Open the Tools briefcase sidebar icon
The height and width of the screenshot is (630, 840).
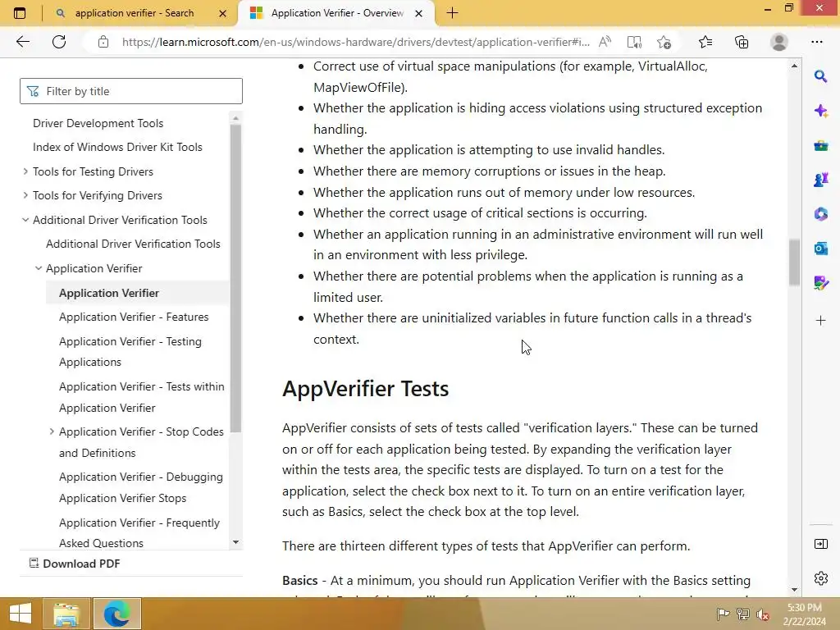tap(820, 145)
